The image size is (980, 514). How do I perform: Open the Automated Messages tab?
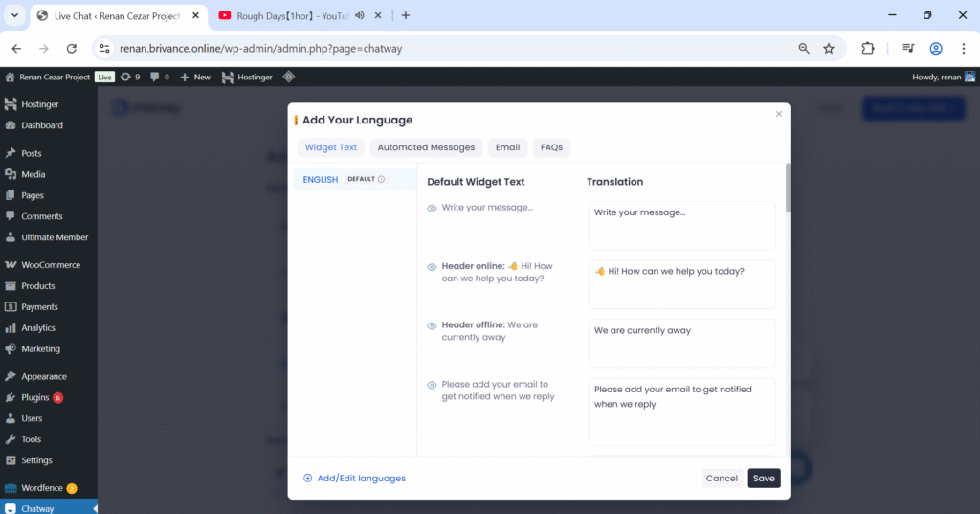pos(426,147)
